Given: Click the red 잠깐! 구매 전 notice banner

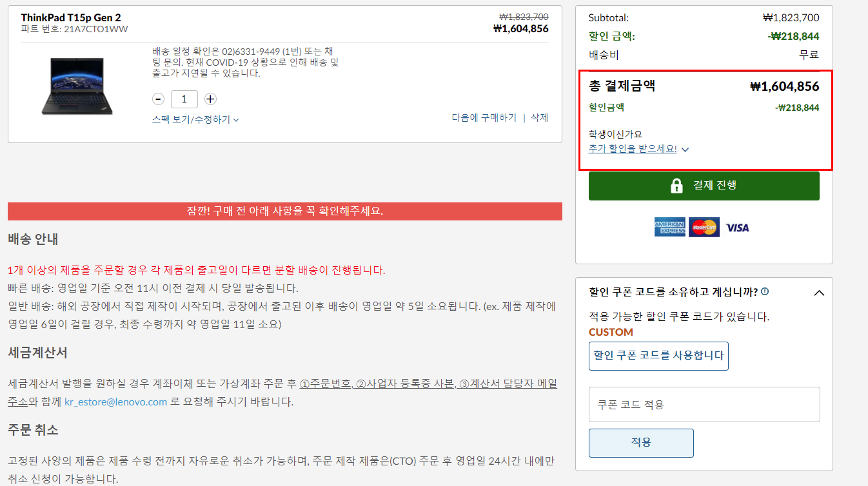Looking at the screenshot, I should coord(285,211).
